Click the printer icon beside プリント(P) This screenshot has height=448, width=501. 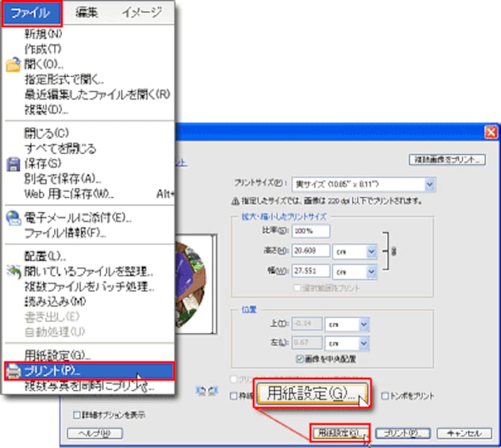pos(13,372)
